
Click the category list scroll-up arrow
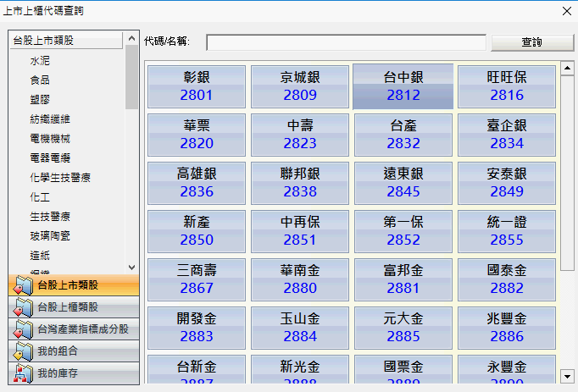(131, 40)
